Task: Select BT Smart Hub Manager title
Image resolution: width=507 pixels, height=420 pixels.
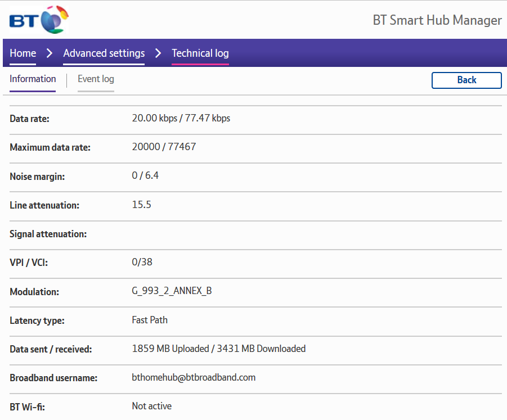Action: (437, 20)
